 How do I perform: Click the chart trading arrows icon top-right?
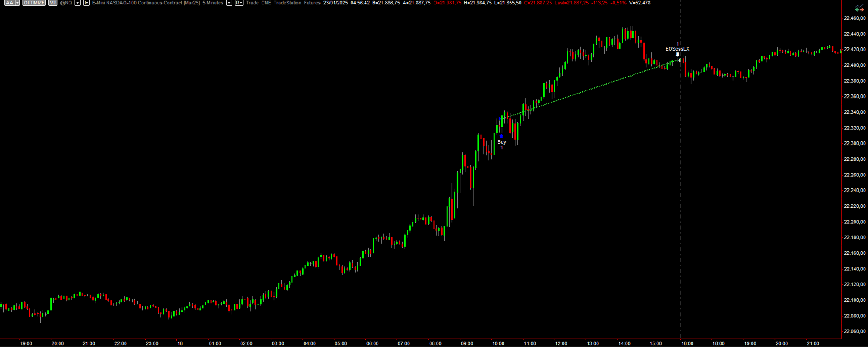coord(859,9)
